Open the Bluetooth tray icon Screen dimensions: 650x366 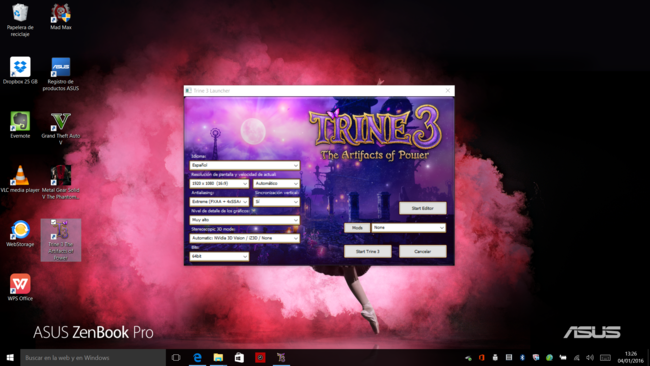[522, 357]
